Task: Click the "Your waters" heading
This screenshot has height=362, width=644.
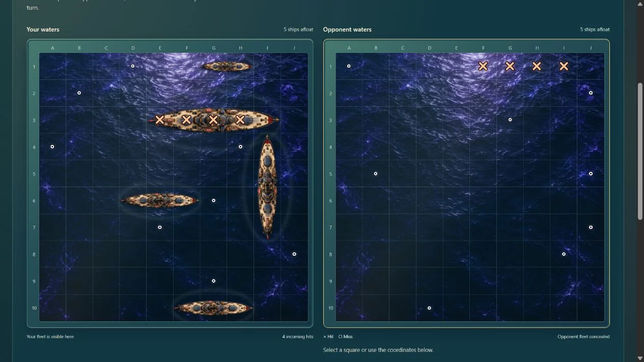Action: 43,29
